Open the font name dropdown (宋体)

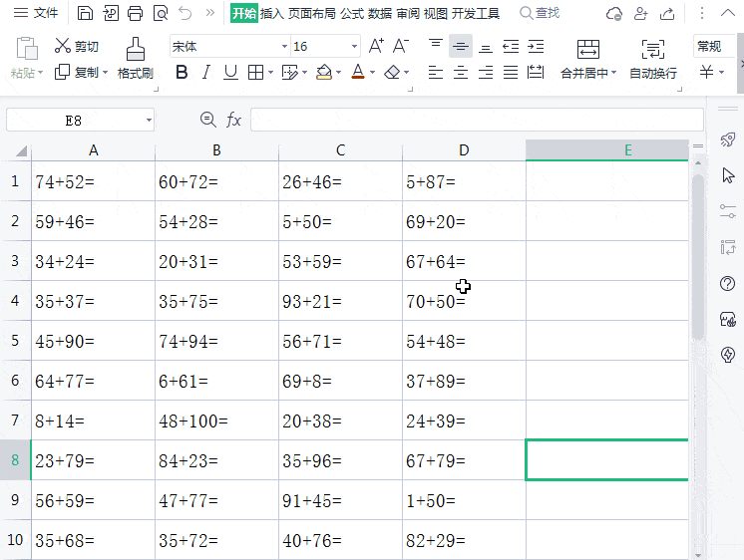pos(284,47)
